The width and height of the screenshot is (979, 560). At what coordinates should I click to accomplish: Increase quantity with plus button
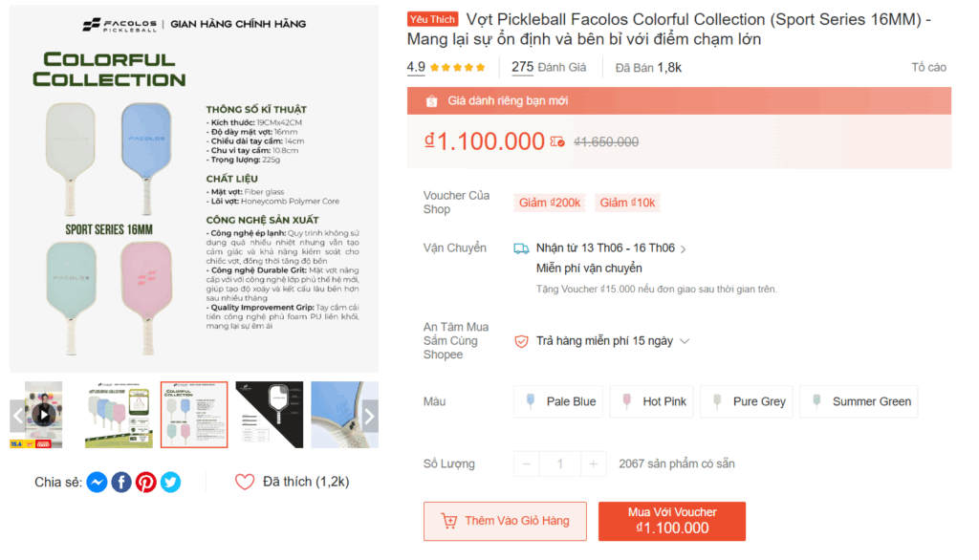tap(594, 464)
